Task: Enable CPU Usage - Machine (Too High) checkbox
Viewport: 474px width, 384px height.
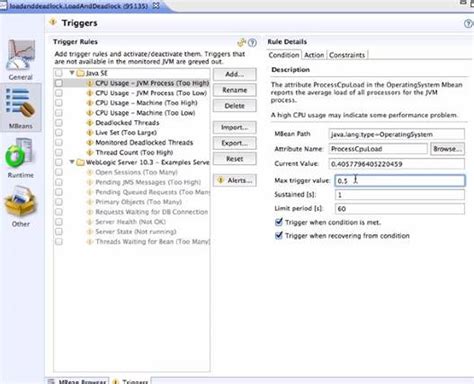Action: point(59,103)
